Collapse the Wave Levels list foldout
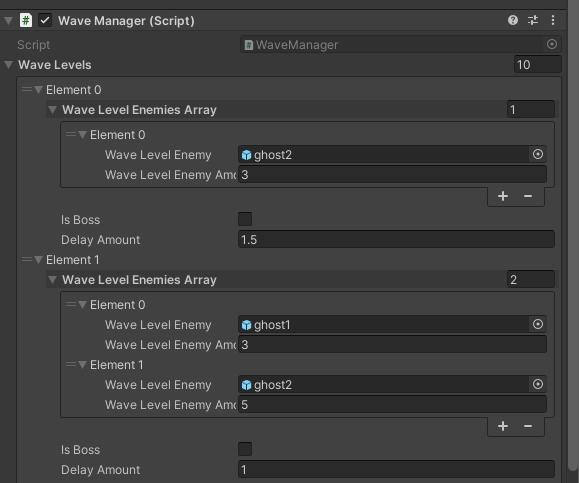Image resolution: width=579 pixels, height=483 pixels. tap(9, 65)
